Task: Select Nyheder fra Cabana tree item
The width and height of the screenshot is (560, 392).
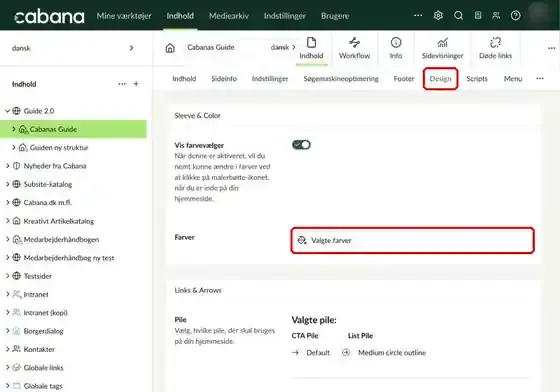Action: pyautogui.click(x=55, y=166)
